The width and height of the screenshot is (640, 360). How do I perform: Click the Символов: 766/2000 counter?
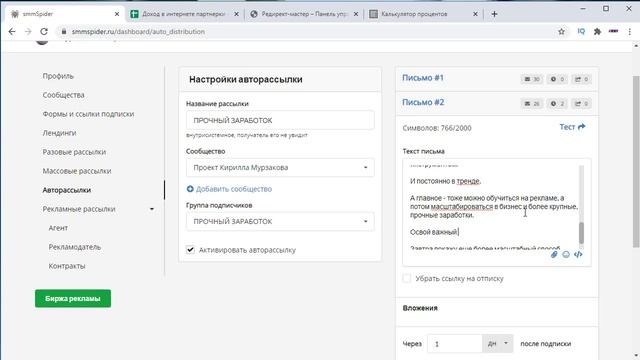click(437, 128)
